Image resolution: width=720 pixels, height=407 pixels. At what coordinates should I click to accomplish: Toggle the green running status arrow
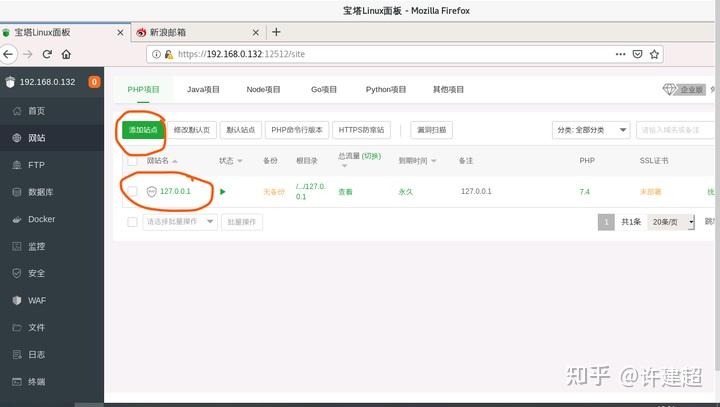223,192
